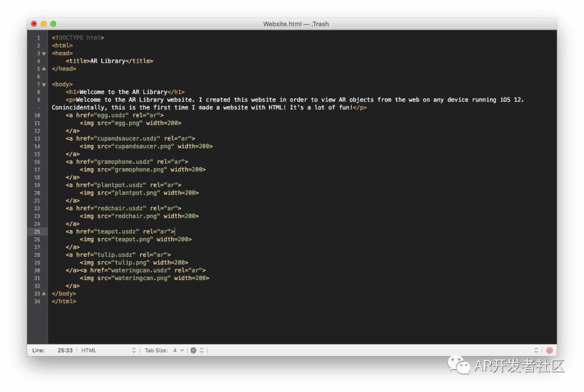Click the wateringcan.png src on line 31
This screenshot has width=584, height=392.
tap(141, 278)
